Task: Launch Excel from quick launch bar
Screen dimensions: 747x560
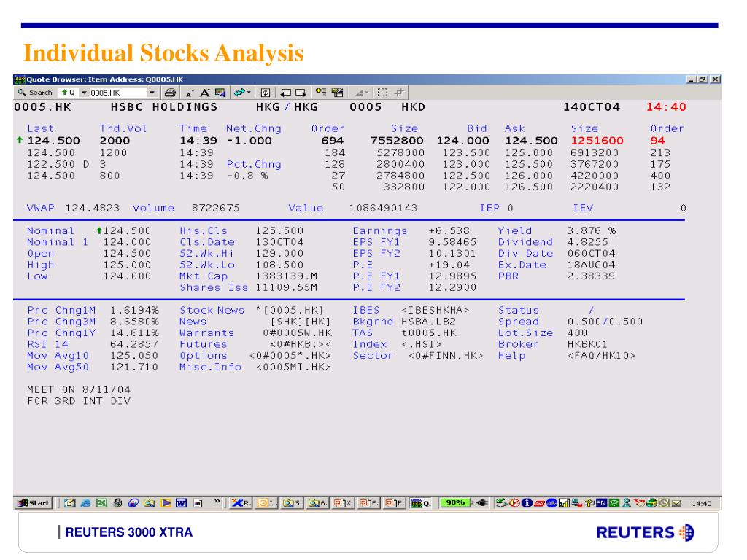Action: 101,503
